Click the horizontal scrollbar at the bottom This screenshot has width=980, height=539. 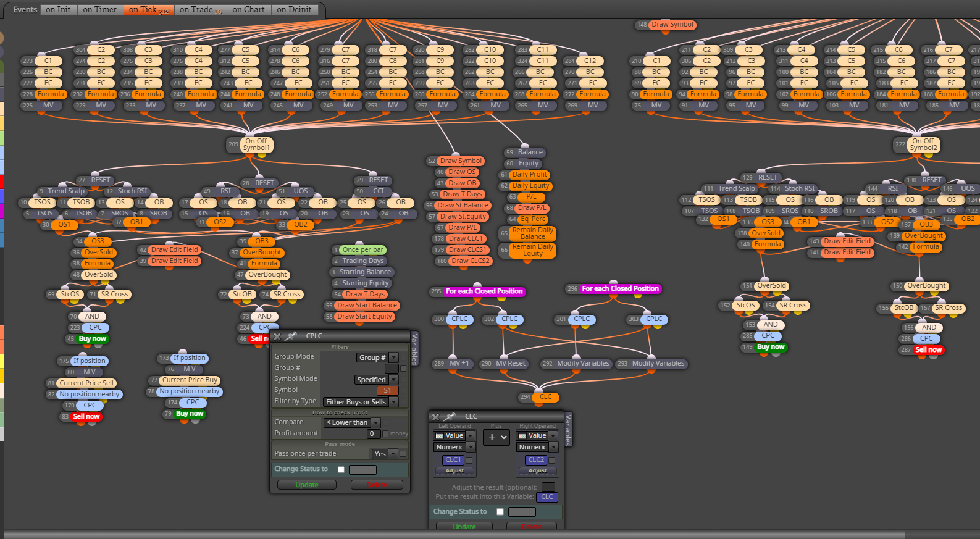pyautogui.click(x=454, y=535)
